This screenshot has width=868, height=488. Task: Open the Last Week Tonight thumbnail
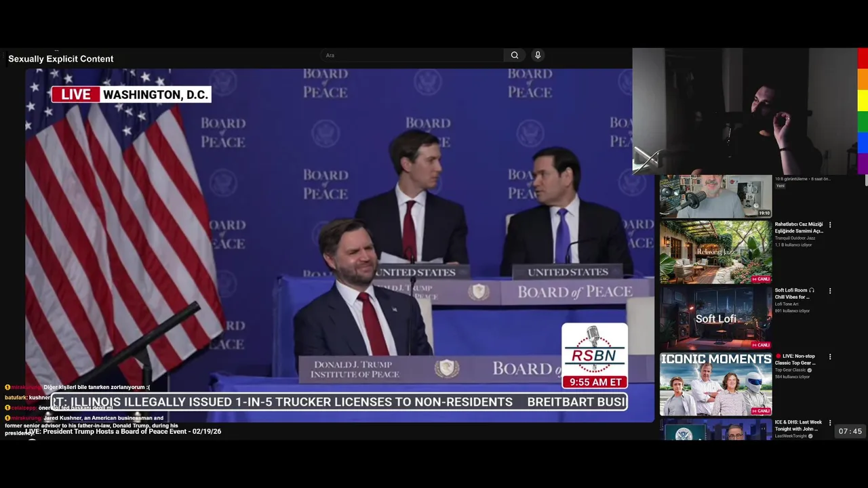[715, 429]
